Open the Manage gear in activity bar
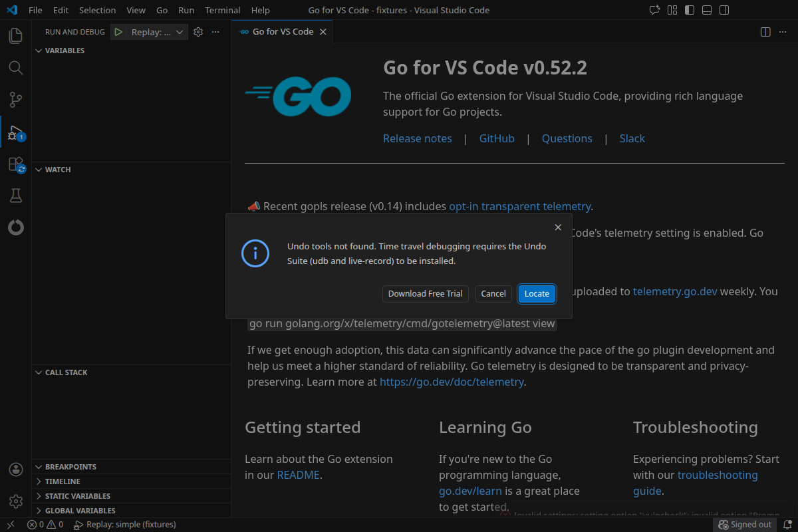Screen dimensions: 798x532 [15, 501]
